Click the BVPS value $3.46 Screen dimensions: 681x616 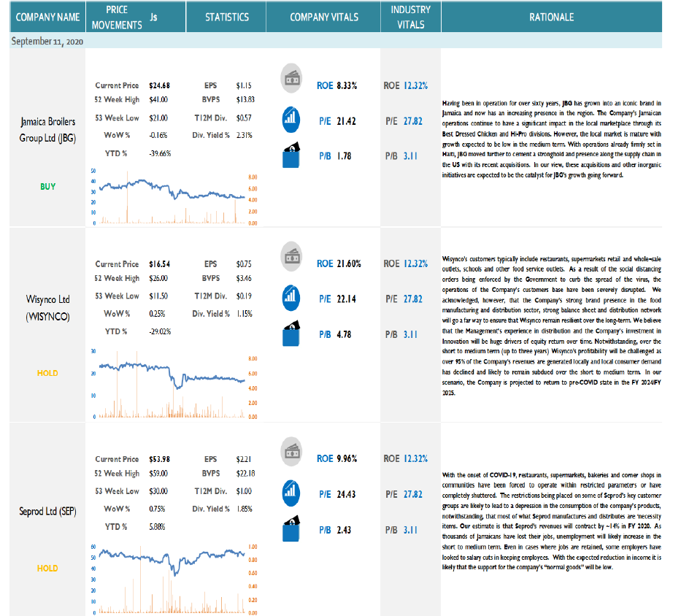point(244,278)
